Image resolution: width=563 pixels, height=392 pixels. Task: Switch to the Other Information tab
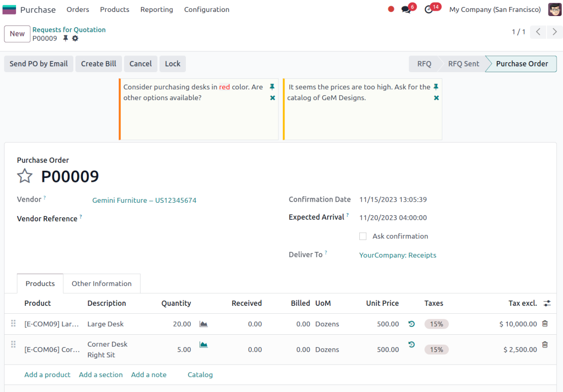(x=102, y=283)
